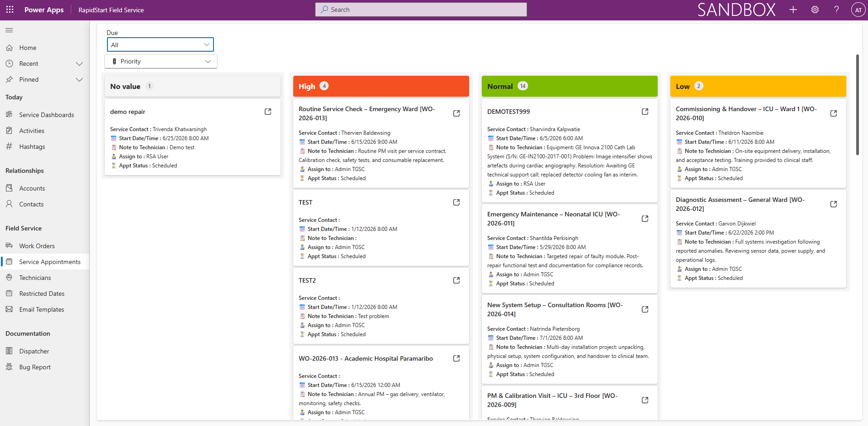Collapse the navigation hamburger menu
Screen dimensions: 868x426
(x=9, y=30)
